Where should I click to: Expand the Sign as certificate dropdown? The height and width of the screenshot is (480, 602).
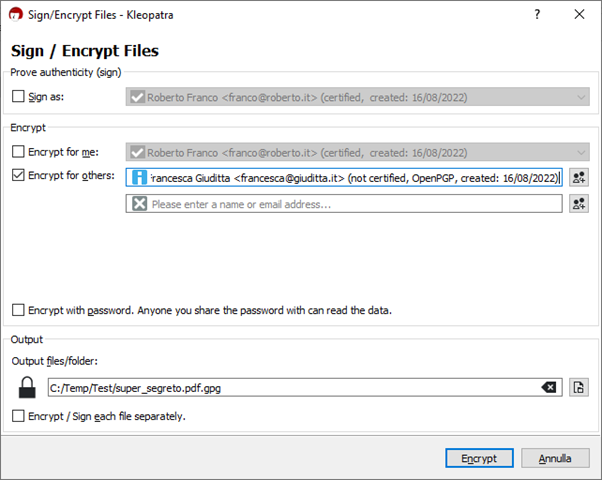click(581, 98)
